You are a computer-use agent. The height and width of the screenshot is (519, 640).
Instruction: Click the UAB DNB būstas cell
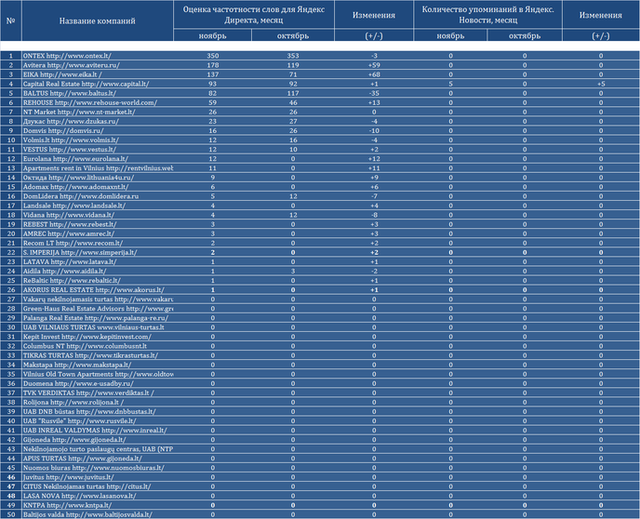tap(97, 412)
